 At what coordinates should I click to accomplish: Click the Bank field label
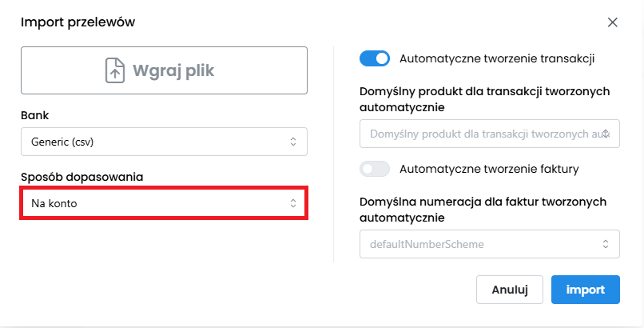(34, 115)
